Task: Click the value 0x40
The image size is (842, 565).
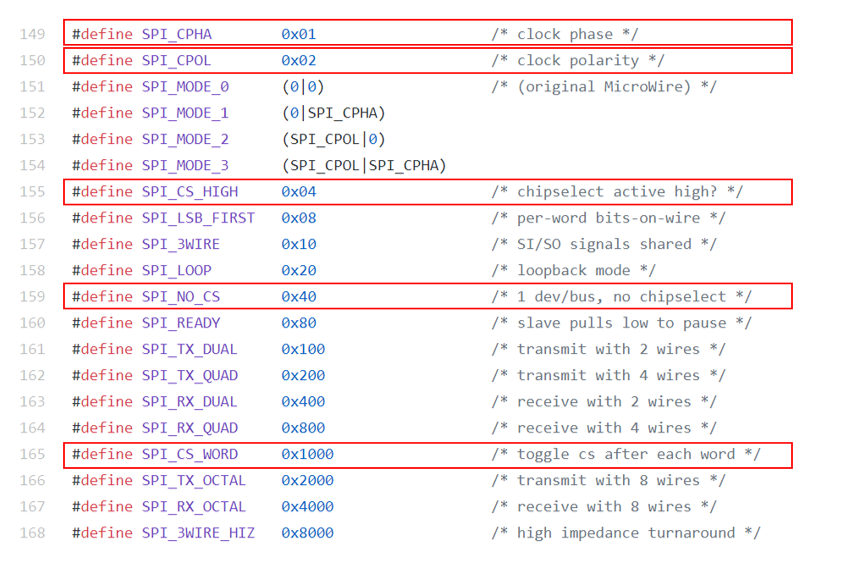Action: pos(299,297)
